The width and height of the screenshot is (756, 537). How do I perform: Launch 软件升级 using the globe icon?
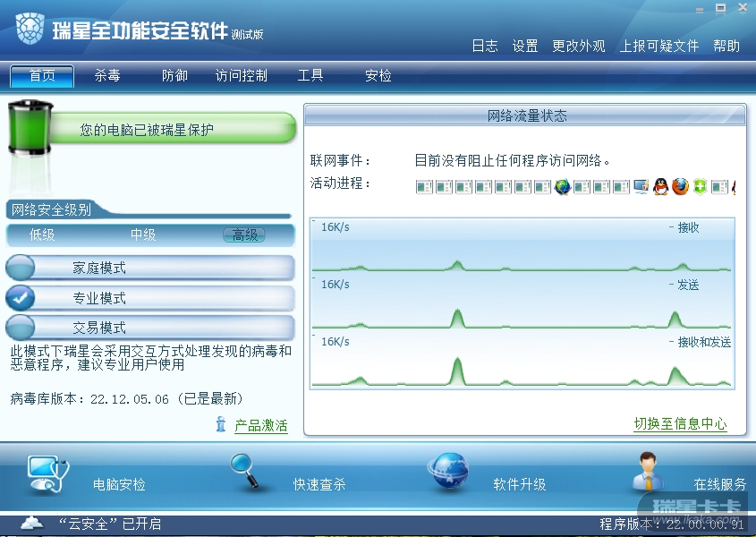[448, 471]
